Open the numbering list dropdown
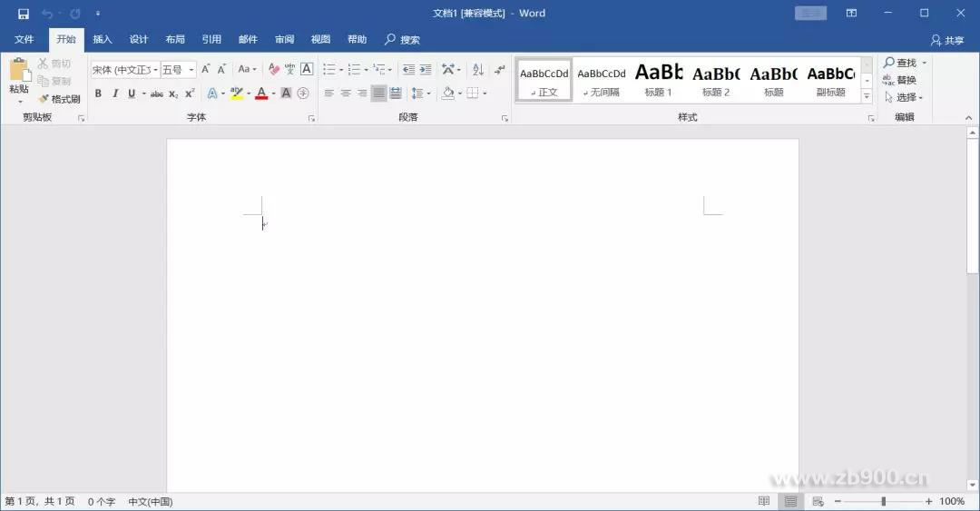 click(x=366, y=69)
